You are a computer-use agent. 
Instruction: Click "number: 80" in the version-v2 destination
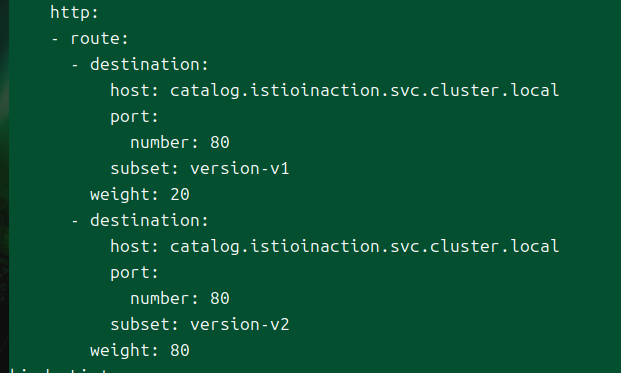[x=180, y=299]
